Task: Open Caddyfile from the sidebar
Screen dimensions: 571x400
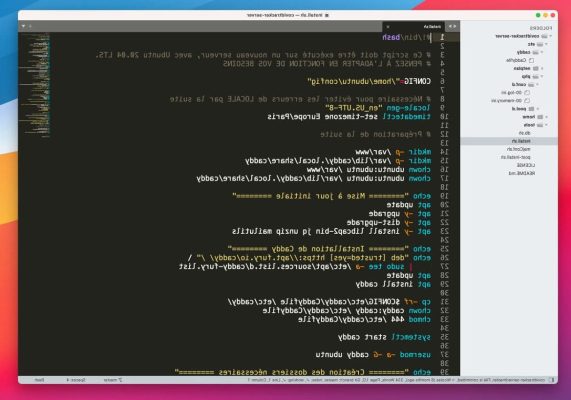Action: pyautogui.click(x=516, y=60)
